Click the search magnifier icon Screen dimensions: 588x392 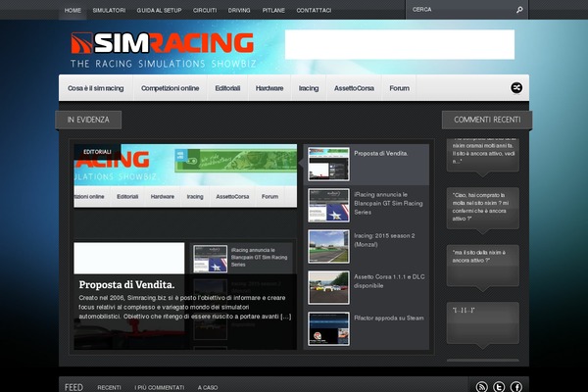point(519,10)
